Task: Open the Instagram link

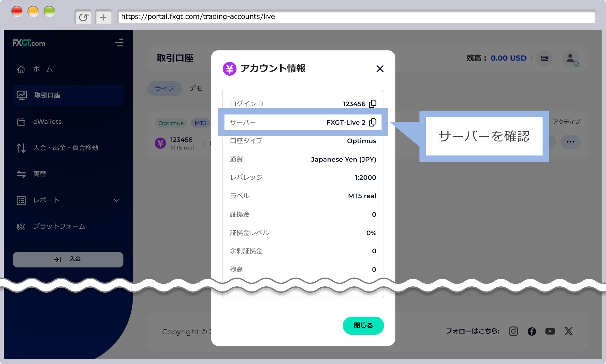Action: [x=513, y=331]
